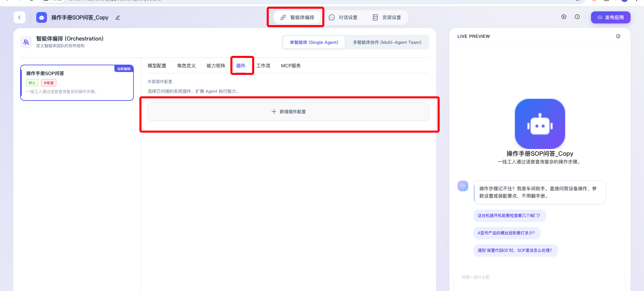644x291 pixels.
Task: Click the 发布应用 publish button
Action: point(610,17)
